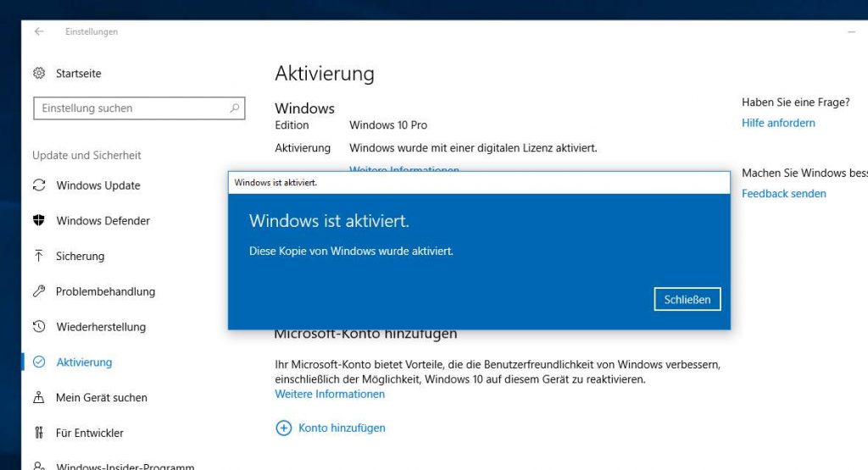Click the large 'Windows ist aktiviert.' heading
This screenshot has width=868, height=470.
[x=329, y=221]
